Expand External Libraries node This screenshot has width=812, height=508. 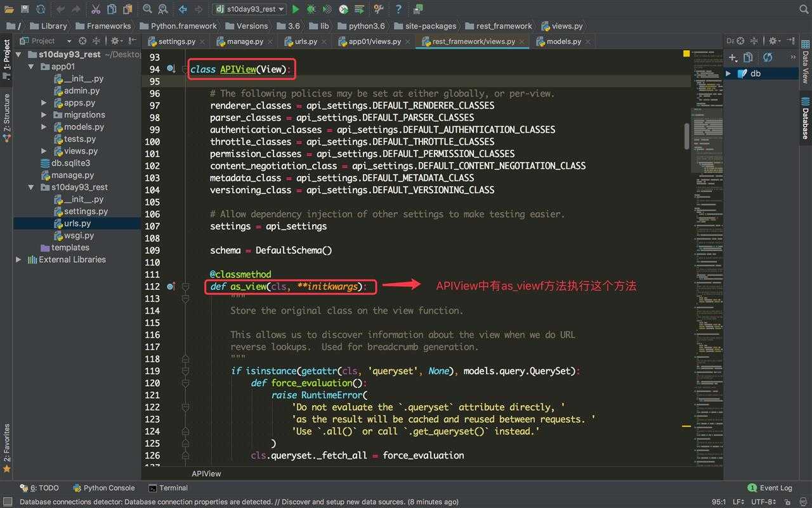point(18,260)
